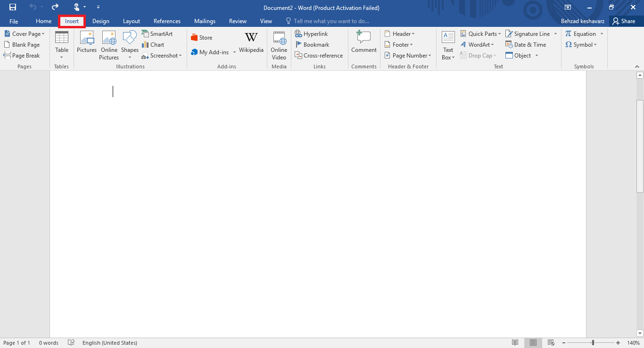Screen dimensions: 644x348
Task: Switch to the Mailings tab
Action: tap(205, 21)
